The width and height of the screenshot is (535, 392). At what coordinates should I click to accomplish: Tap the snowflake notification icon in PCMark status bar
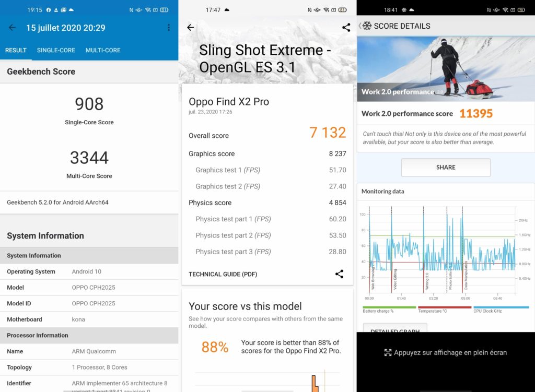pos(404,10)
